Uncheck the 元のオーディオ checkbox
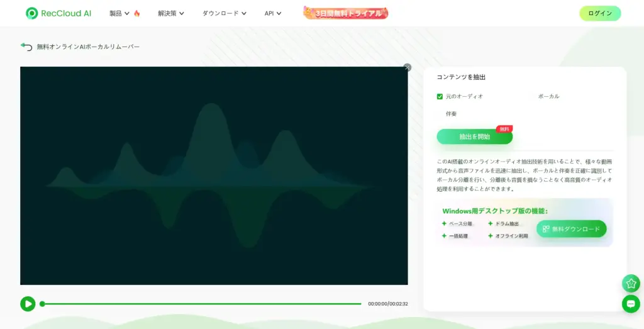This screenshot has width=644, height=329. pyautogui.click(x=440, y=96)
